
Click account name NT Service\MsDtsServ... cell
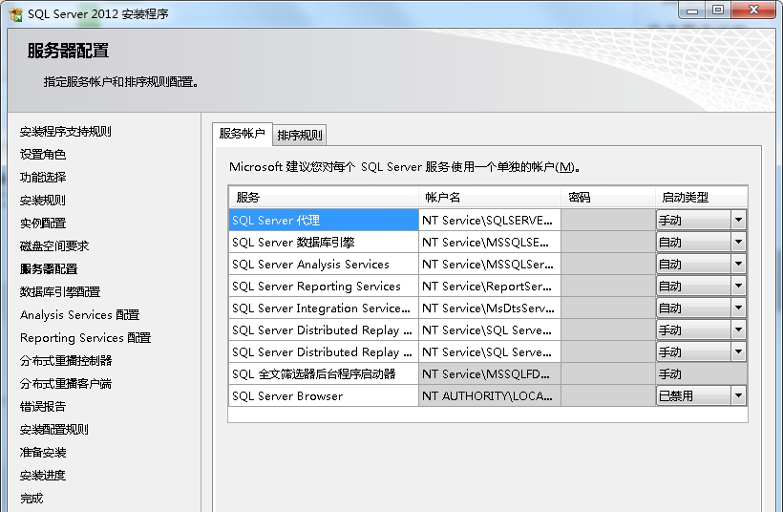489,308
